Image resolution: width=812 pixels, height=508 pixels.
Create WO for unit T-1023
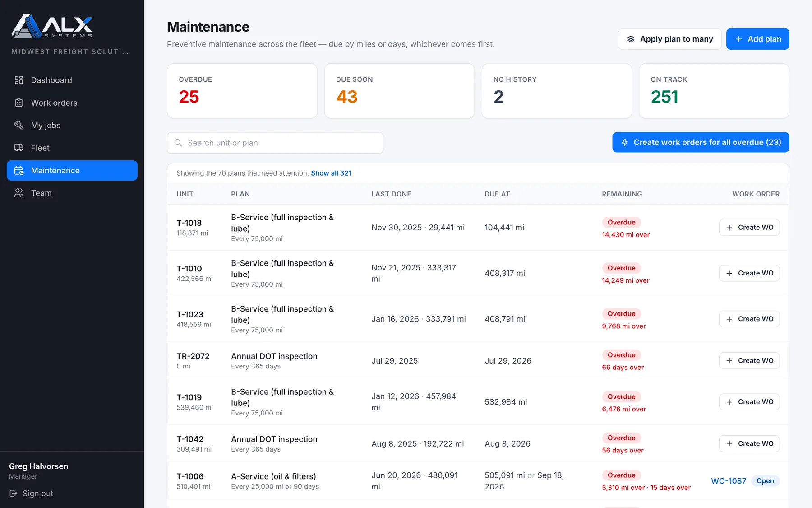point(749,319)
